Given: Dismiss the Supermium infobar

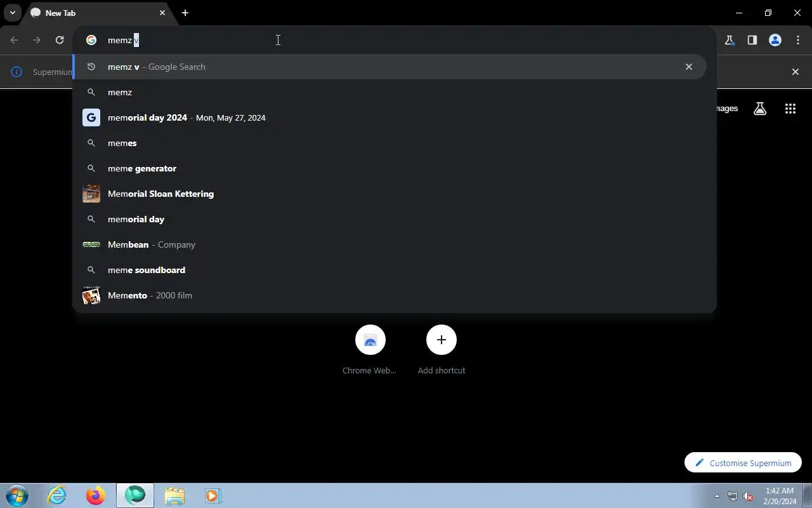Looking at the screenshot, I should pyautogui.click(x=796, y=72).
